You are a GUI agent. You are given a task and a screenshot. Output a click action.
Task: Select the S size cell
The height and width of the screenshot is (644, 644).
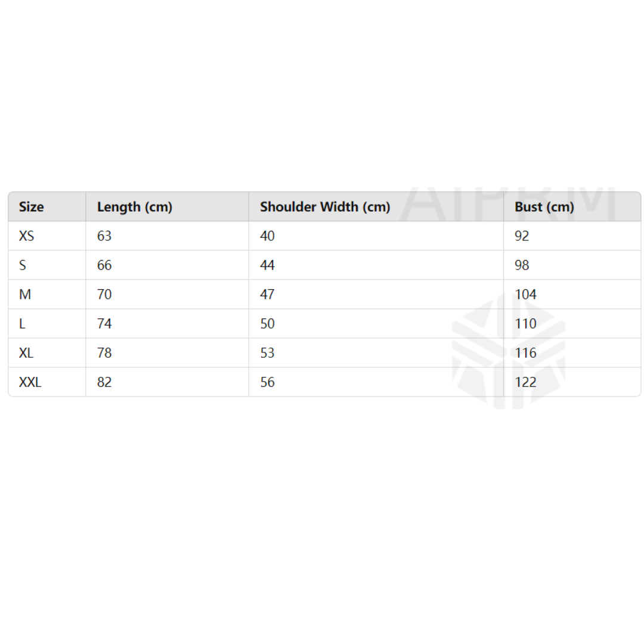[x=23, y=265]
